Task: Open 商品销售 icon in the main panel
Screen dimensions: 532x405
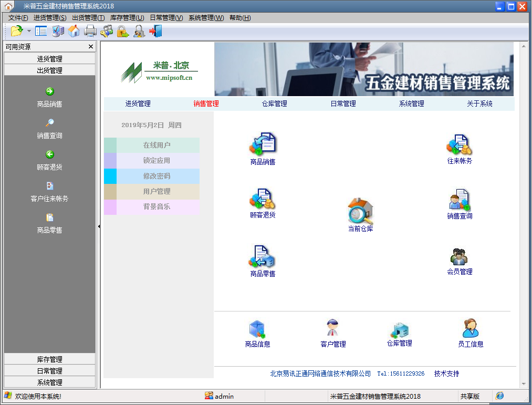Action: tap(263, 143)
